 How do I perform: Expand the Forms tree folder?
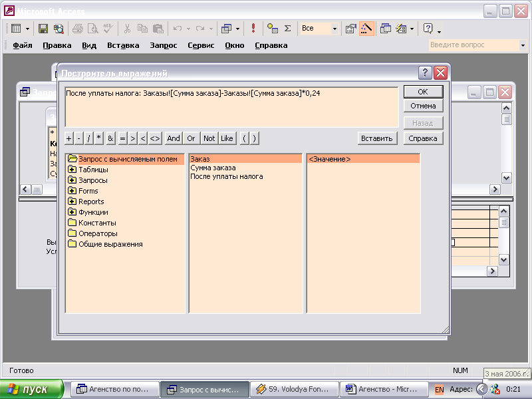tap(72, 191)
